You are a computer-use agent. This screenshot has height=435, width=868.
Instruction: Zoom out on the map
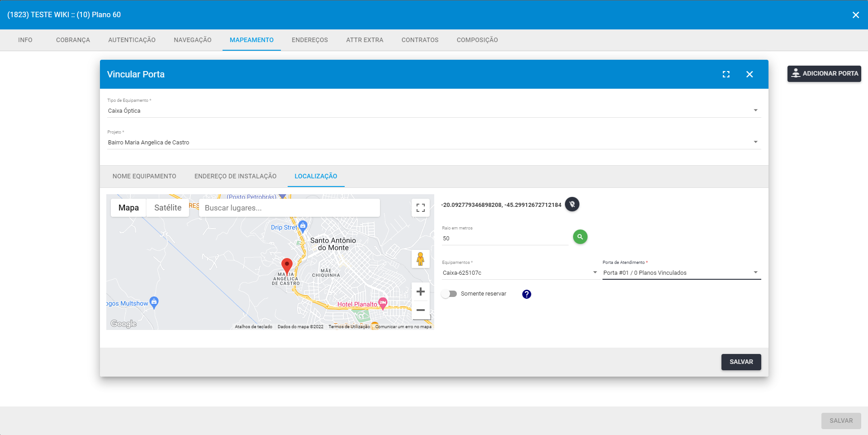click(421, 310)
